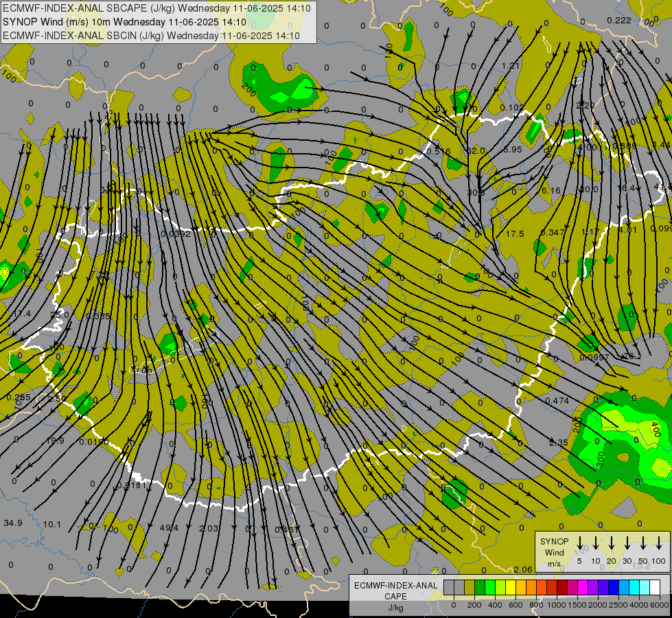The image size is (672, 618).
Task: Click the 0.0181 station value
Action: [x=132, y=485]
